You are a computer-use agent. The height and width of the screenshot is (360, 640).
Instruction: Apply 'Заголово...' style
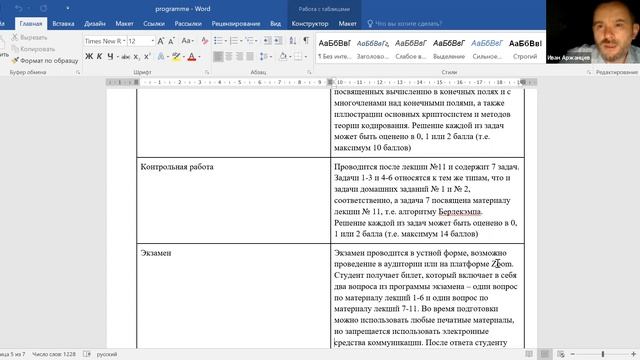[372, 49]
